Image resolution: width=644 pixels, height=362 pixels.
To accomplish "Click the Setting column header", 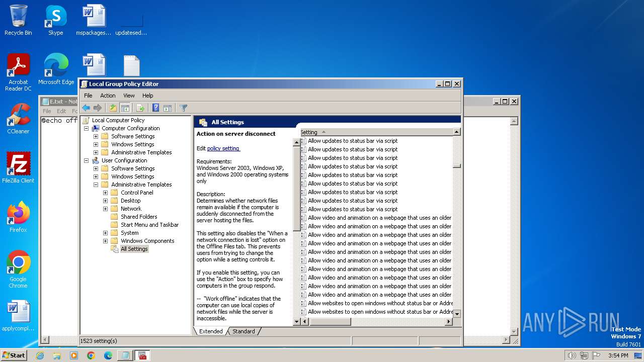I will pyautogui.click(x=376, y=132).
